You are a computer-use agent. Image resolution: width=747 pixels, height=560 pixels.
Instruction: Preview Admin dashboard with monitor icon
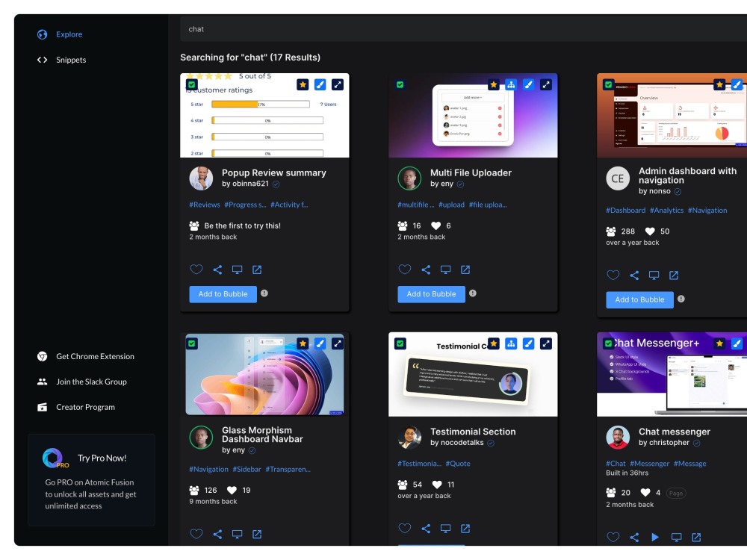(x=654, y=276)
